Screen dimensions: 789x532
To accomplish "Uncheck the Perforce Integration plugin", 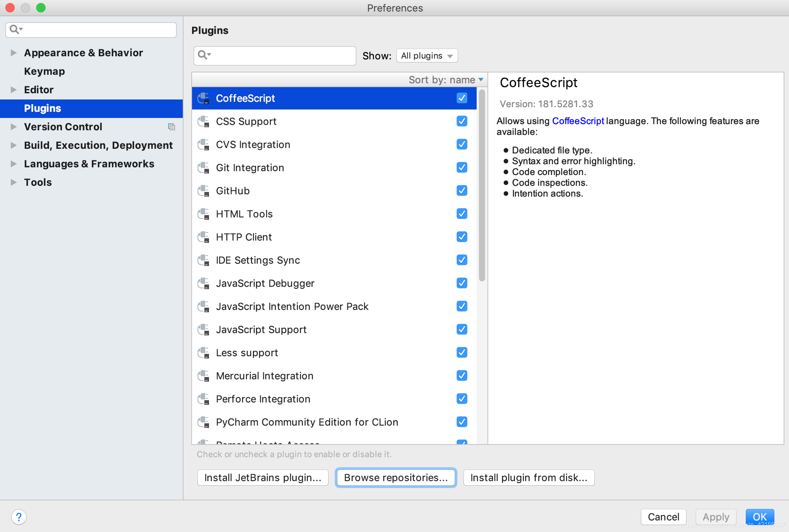I will 462,399.
